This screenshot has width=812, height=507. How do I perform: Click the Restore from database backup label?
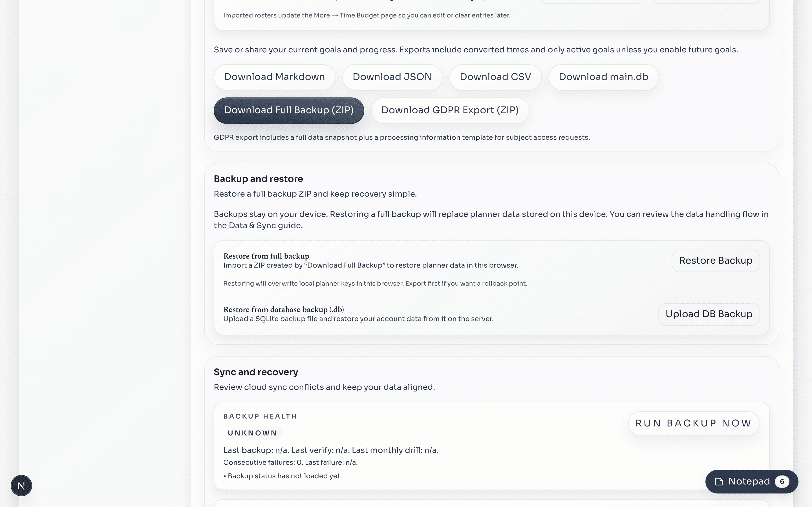click(284, 309)
